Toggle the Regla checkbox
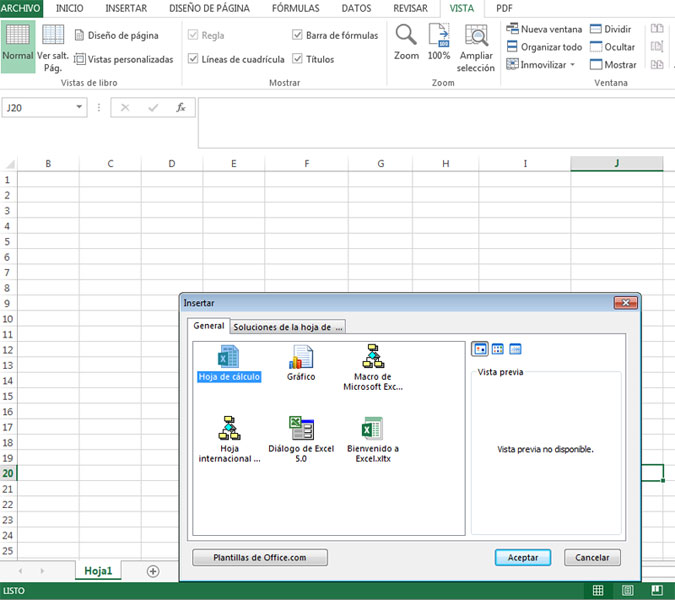The image size is (675, 600). click(x=193, y=35)
